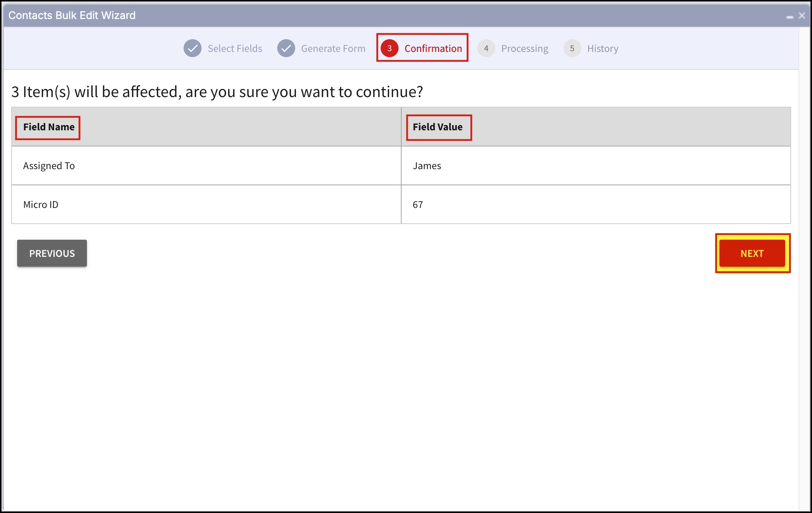Close the Contacts Bulk Edit Wizard
The image size is (812, 513).
802,16
